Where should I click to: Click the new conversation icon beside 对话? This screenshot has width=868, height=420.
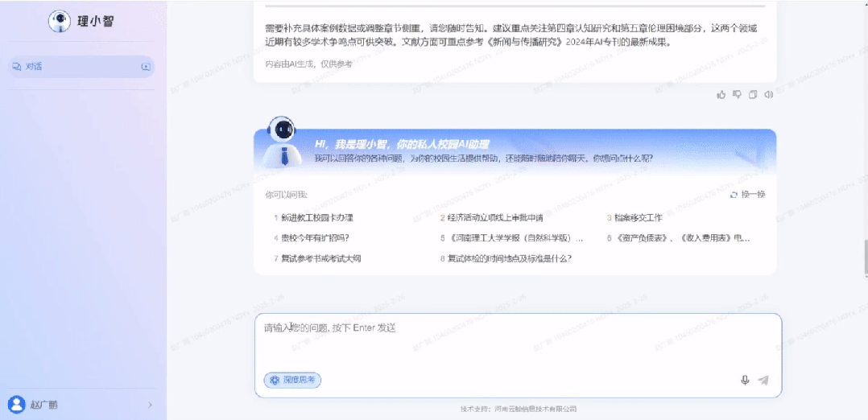click(146, 67)
